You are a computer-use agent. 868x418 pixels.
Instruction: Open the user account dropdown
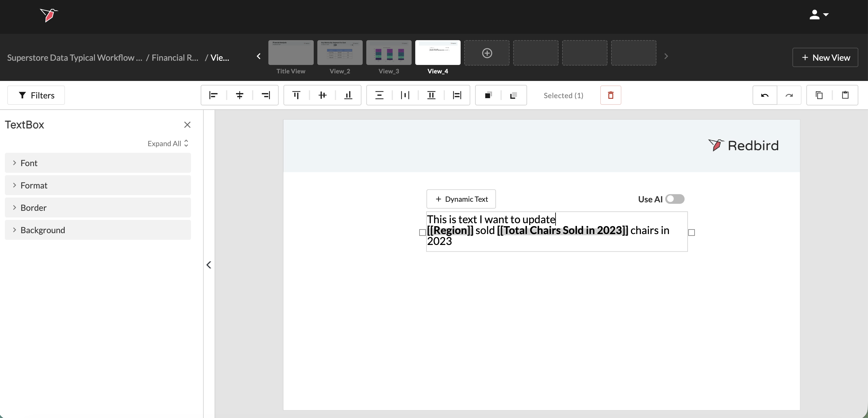pos(819,15)
